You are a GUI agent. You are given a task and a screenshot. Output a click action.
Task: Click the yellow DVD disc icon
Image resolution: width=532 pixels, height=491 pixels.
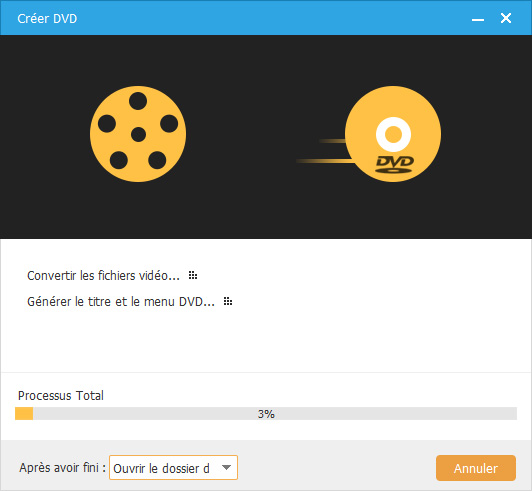pyautogui.click(x=393, y=134)
